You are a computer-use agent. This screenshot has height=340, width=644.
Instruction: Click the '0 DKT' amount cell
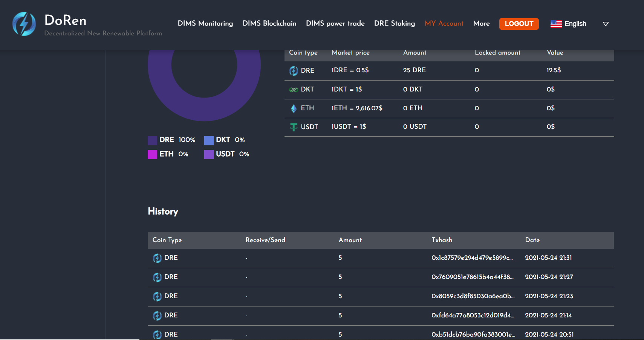tap(413, 90)
